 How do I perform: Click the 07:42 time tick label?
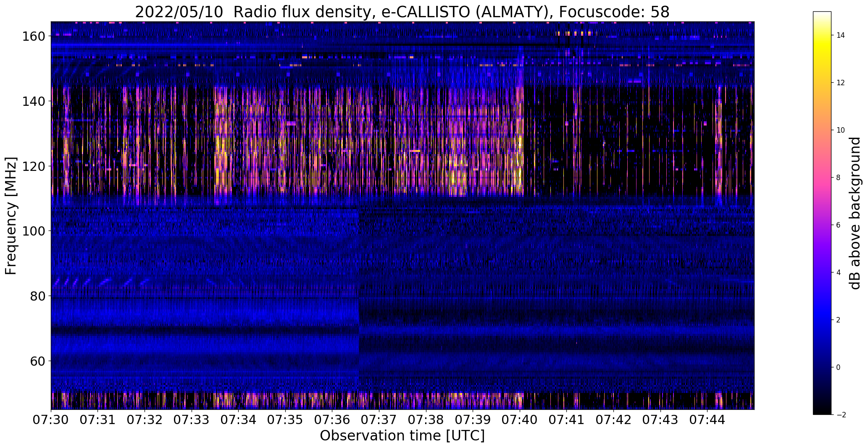(613, 420)
